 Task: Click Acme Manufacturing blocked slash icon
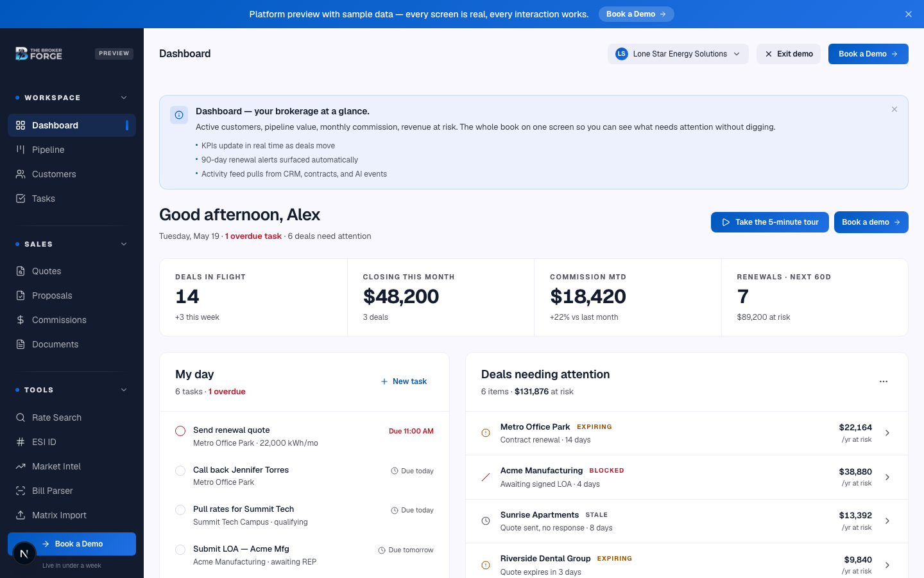[486, 477]
